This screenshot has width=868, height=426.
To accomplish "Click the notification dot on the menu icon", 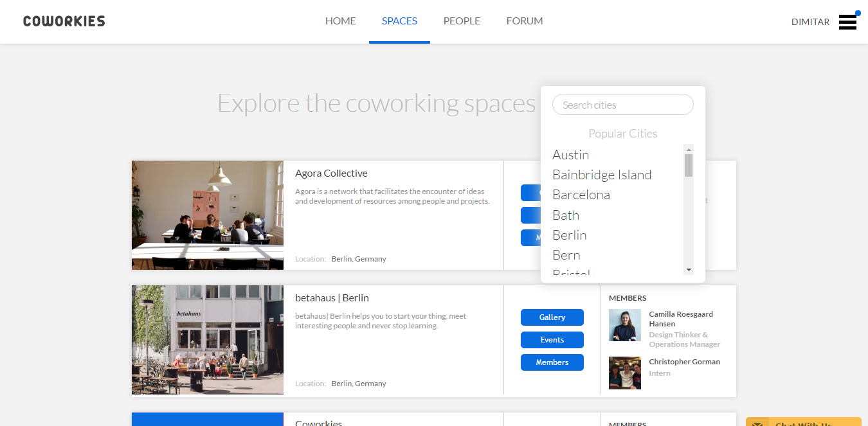I will [856, 12].
